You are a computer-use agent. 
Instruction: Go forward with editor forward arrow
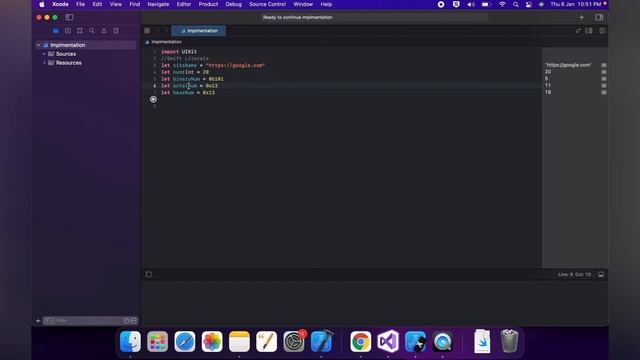[166, 31]
